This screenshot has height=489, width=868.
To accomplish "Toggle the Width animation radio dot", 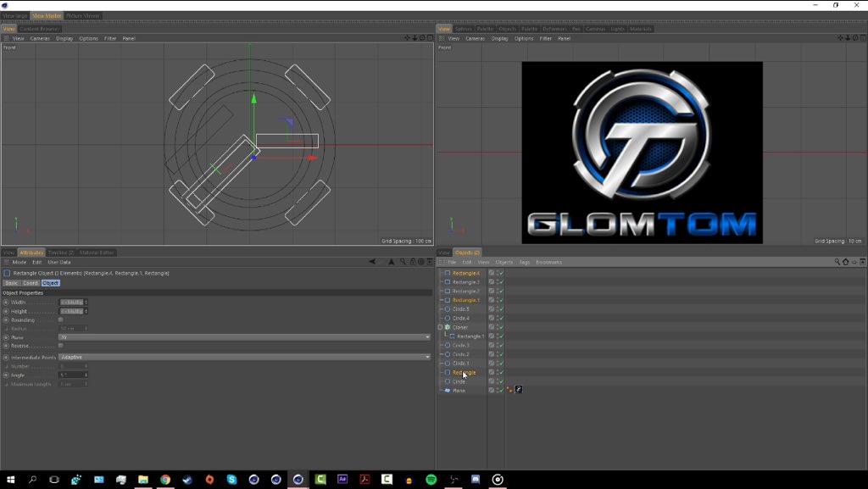I will click(x=6, y=303).
